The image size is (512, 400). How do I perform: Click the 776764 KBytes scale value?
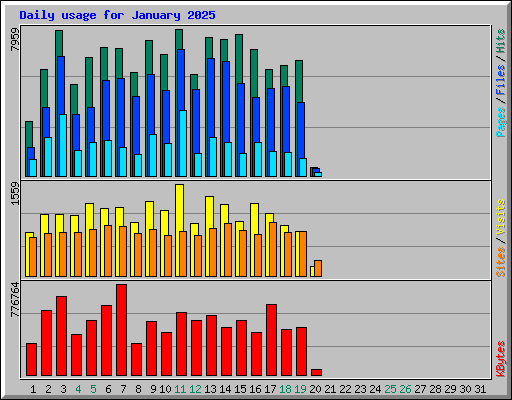15,300
